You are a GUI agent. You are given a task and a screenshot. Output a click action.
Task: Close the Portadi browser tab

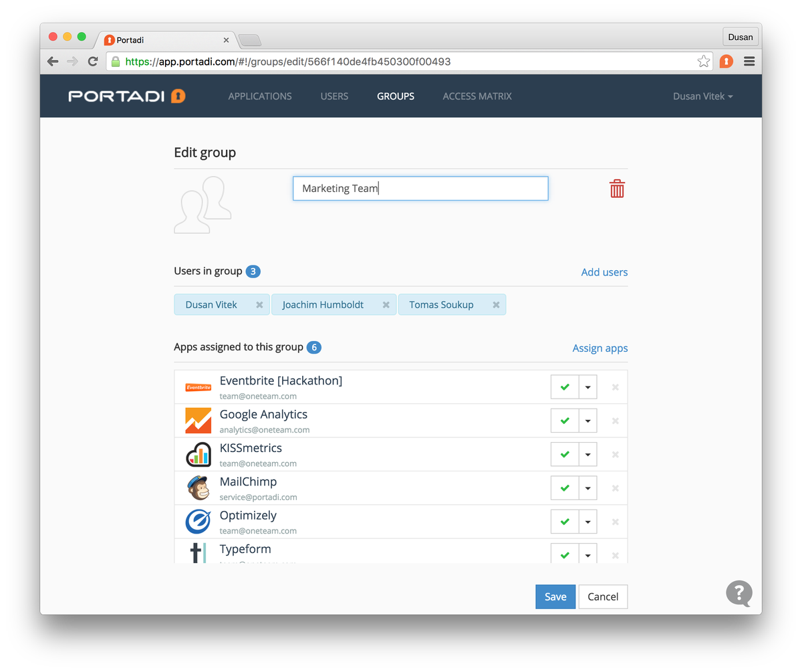[x=226, y=40]
